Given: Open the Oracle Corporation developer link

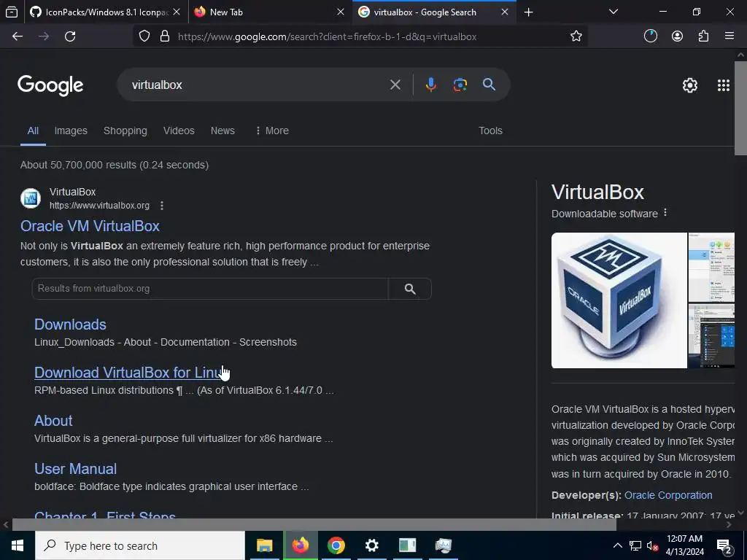Looking at the screenshot, I should (x=668, y=495).
